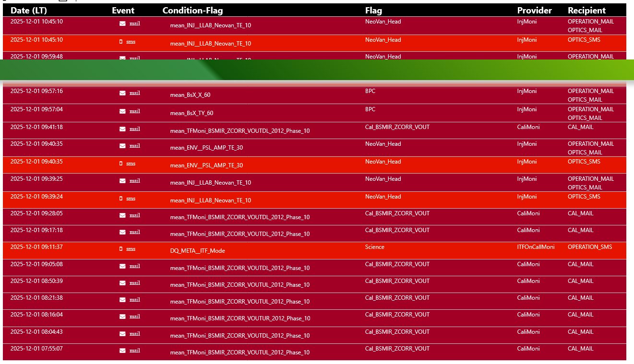Sort by the Date (LT) column header
The width and height of the screenshot is (634, 364).
[28, 11]
